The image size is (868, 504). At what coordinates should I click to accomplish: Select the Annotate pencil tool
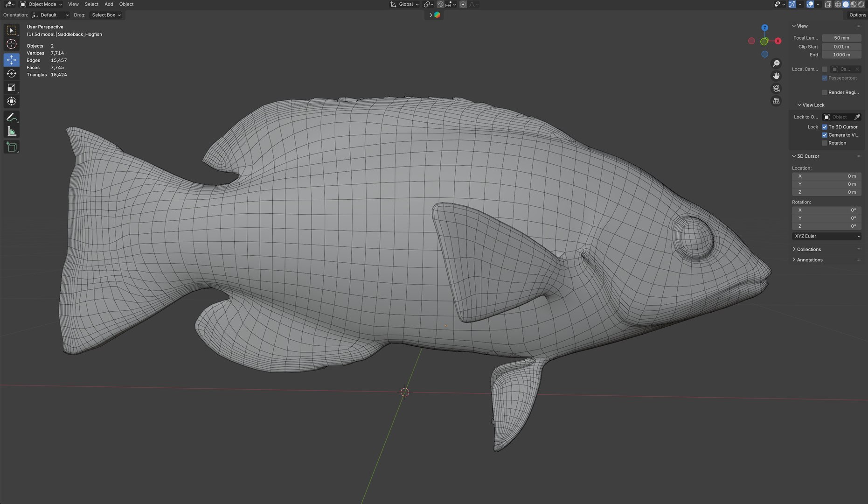[12, 118]
